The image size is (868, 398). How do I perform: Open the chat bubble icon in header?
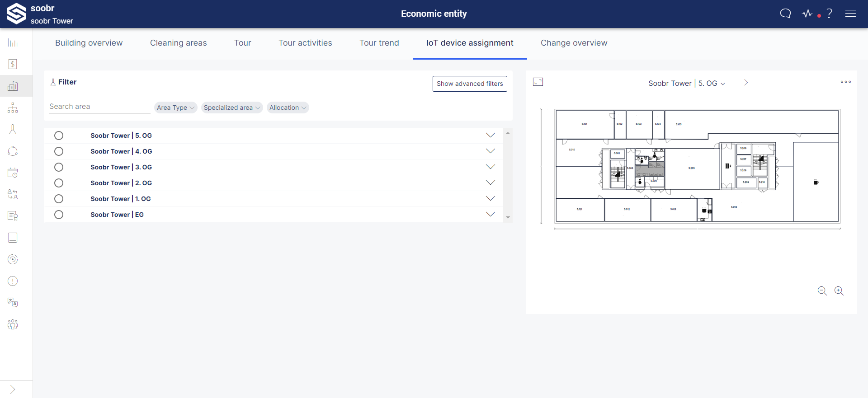tap(786, 14)
